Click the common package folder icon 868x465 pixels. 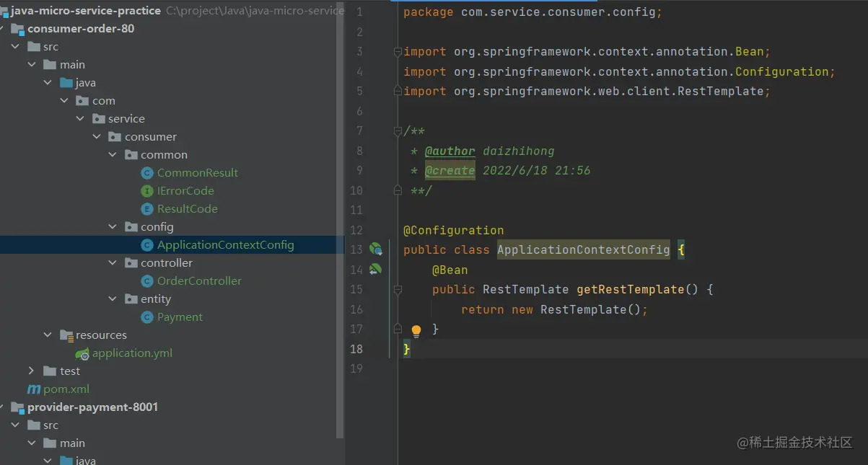(131, 155)
